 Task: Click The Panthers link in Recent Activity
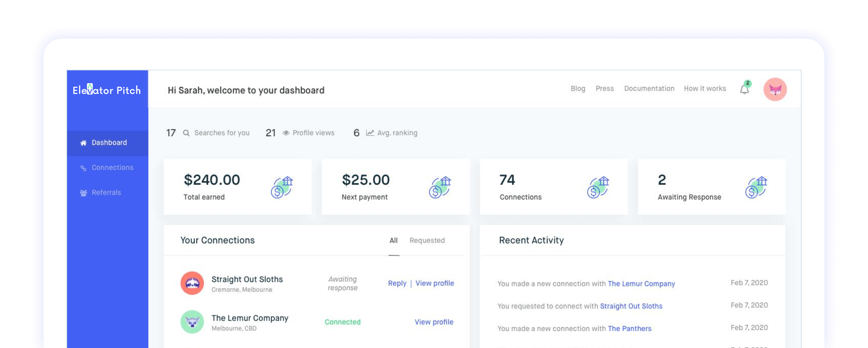point(629,329)
